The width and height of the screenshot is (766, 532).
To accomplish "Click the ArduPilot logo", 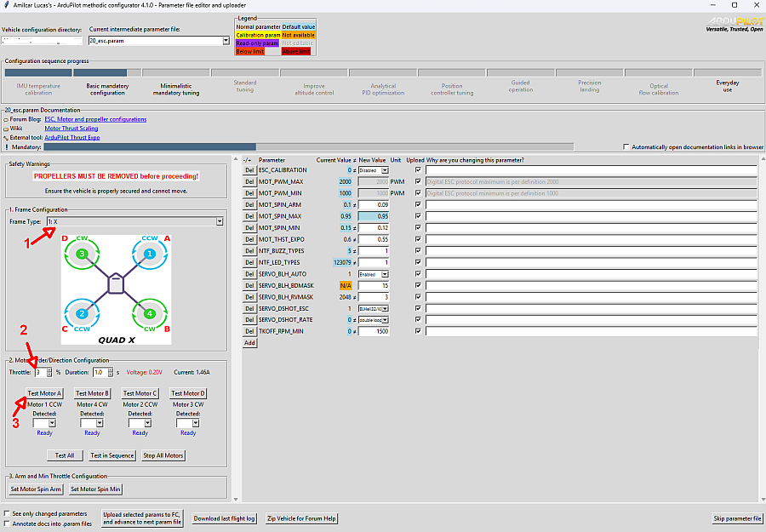I will pos(735,25).
